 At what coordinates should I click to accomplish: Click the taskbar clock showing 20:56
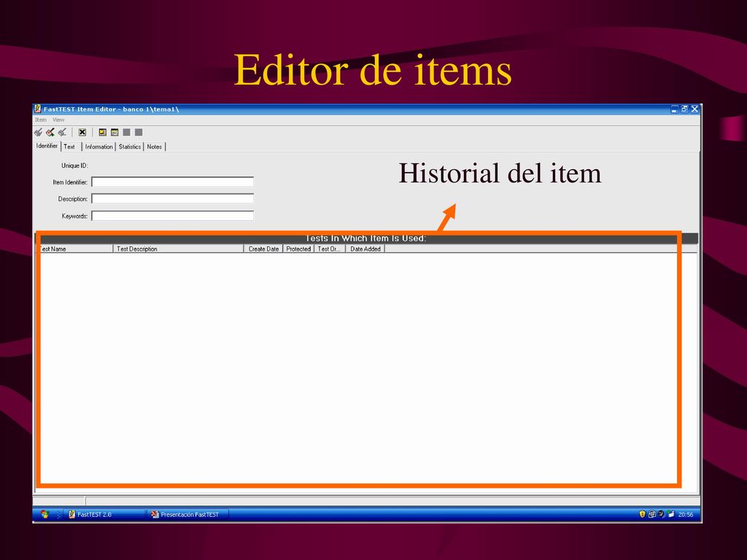coord(686,515)
